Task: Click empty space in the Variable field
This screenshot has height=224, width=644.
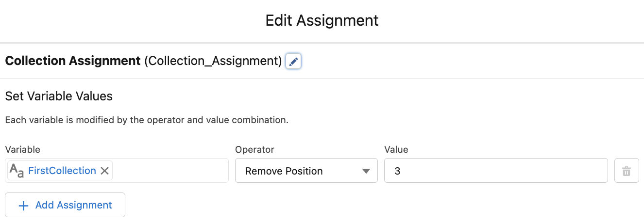Action: pos(170,171)
